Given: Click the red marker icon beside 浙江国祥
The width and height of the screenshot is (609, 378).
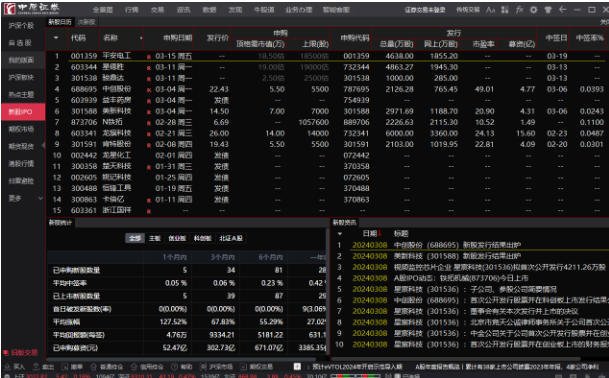Looking at the screenshot, I should [149, 211].
